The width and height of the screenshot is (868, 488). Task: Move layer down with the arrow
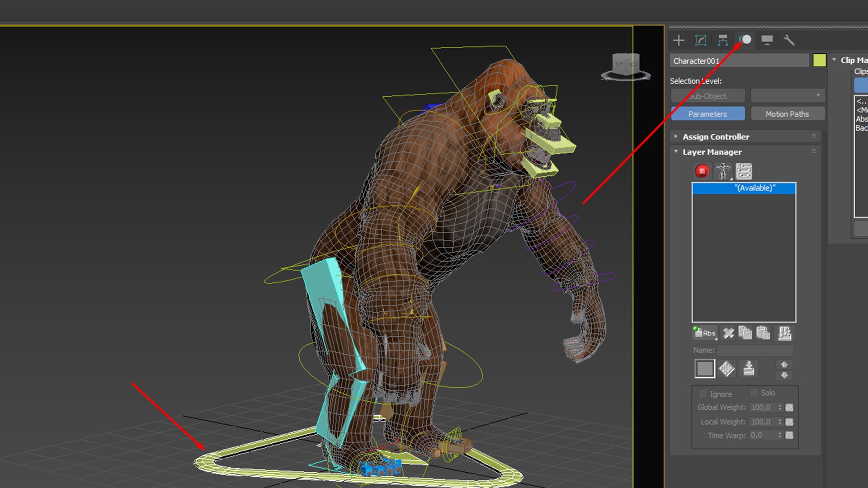coord(784,375)
